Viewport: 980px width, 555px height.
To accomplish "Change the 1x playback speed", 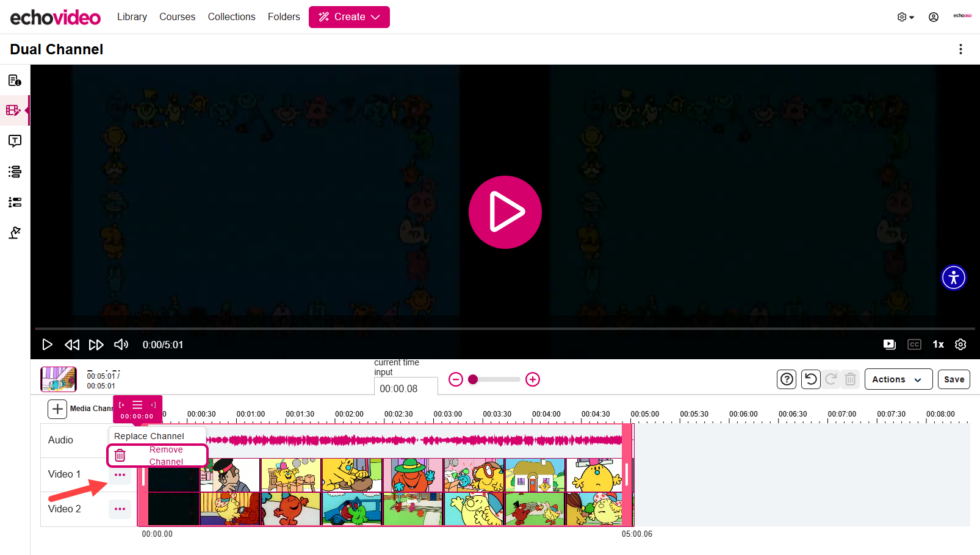I will click(939, 345).
